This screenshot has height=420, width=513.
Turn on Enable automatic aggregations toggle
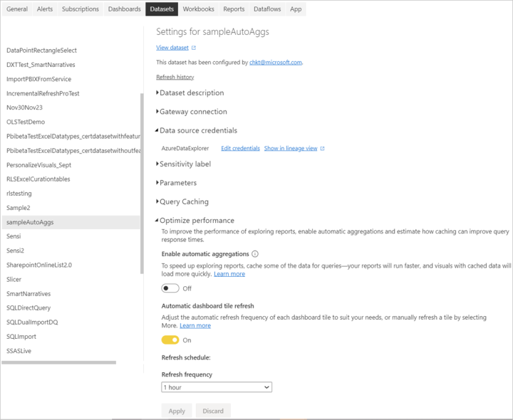(170, 288)
